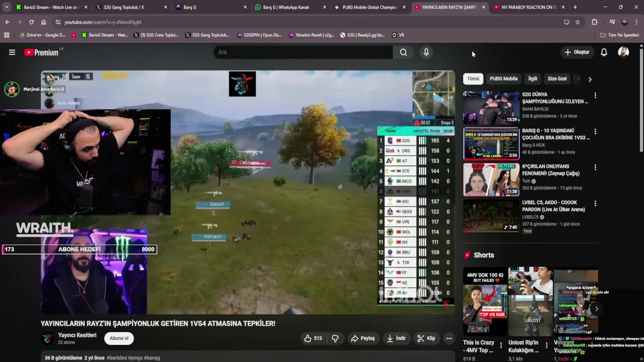Open S2G DÜNYA ŞAMPİYONLUĞUNU video thumbnail

click(491, 108)
